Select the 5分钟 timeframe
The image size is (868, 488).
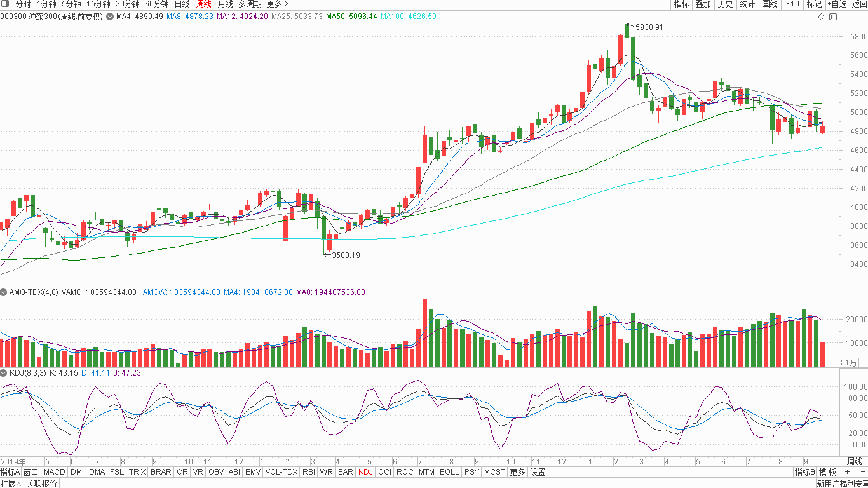[x=71, y=4]
